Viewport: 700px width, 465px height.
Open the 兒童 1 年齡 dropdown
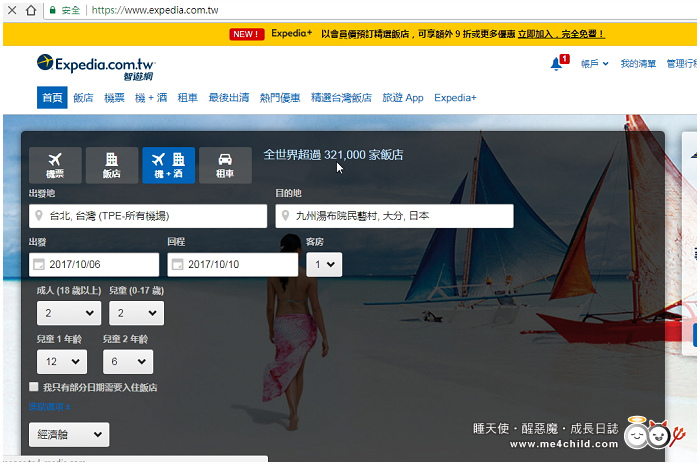(62, 361)
